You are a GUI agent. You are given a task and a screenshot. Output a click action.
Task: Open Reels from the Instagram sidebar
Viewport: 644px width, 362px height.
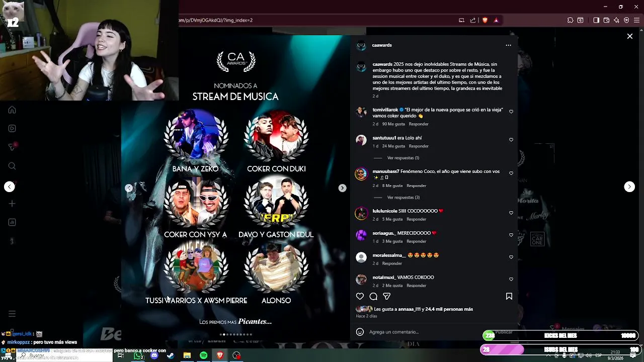click(12, 128)
